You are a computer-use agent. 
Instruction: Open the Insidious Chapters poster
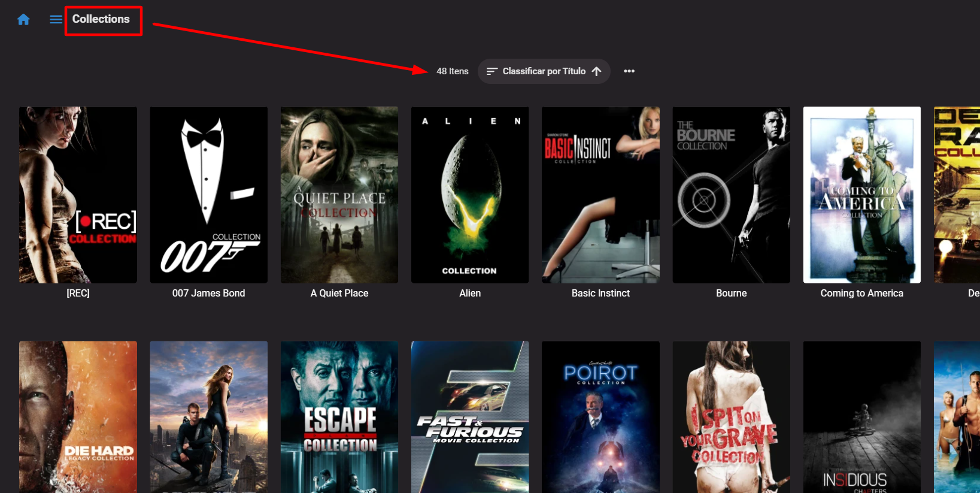click(x=862, y=417)
